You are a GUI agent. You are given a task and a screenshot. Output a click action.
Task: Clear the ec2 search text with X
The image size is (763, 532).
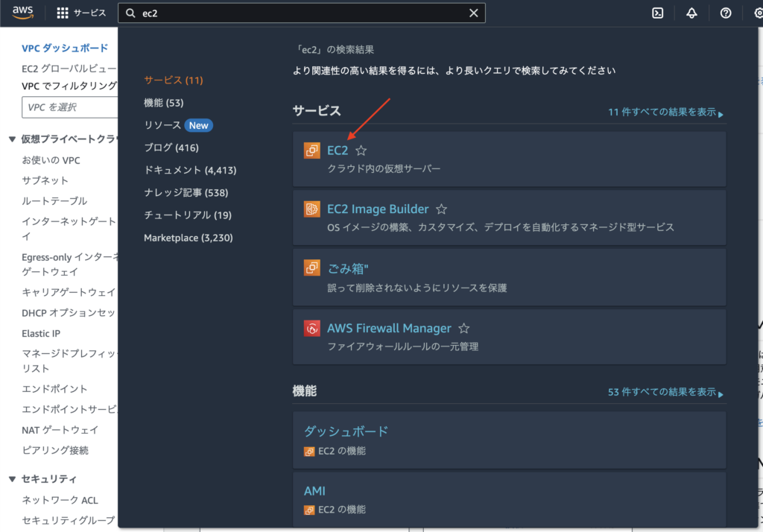point(473,13)
